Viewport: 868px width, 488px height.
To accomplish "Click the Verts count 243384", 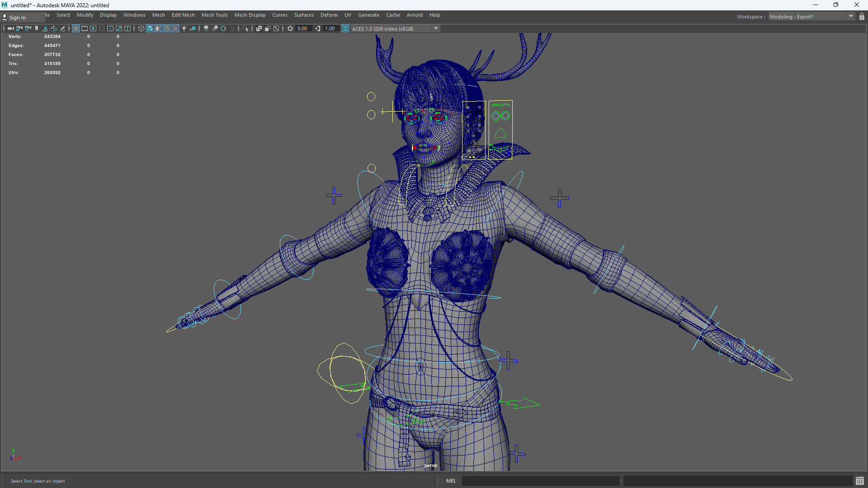I will (52, 37).
